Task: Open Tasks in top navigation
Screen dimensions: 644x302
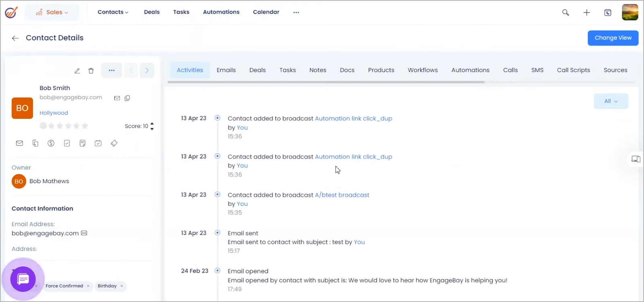Action: [181, 12]
